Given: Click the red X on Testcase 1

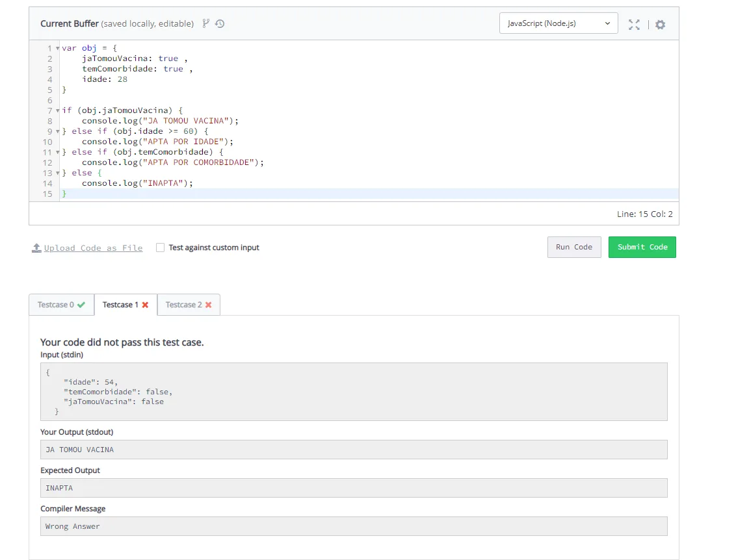Looking at the screenshot, I should point(145,305).
